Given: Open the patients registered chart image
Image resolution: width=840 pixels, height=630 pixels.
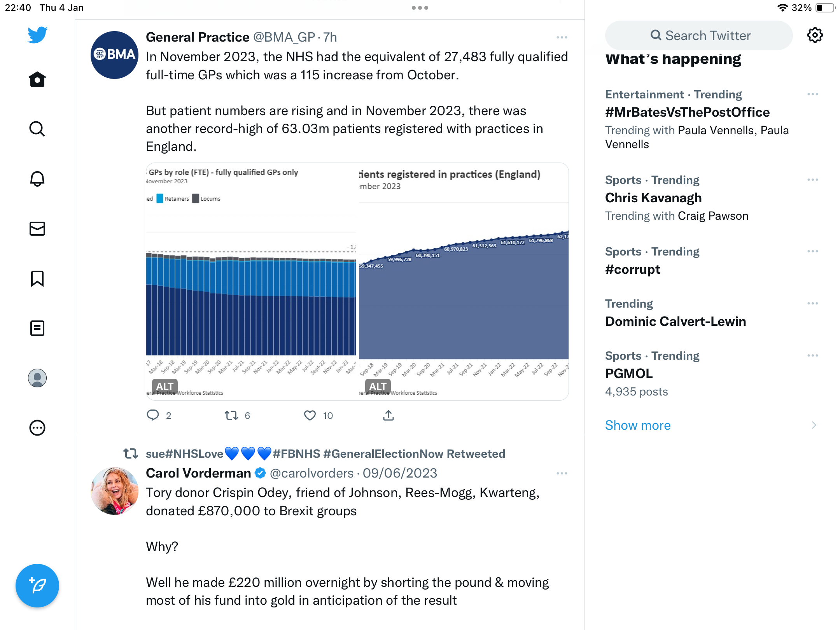Looking at the screenshot, I should pyautogui.click(x=463, y=282).
